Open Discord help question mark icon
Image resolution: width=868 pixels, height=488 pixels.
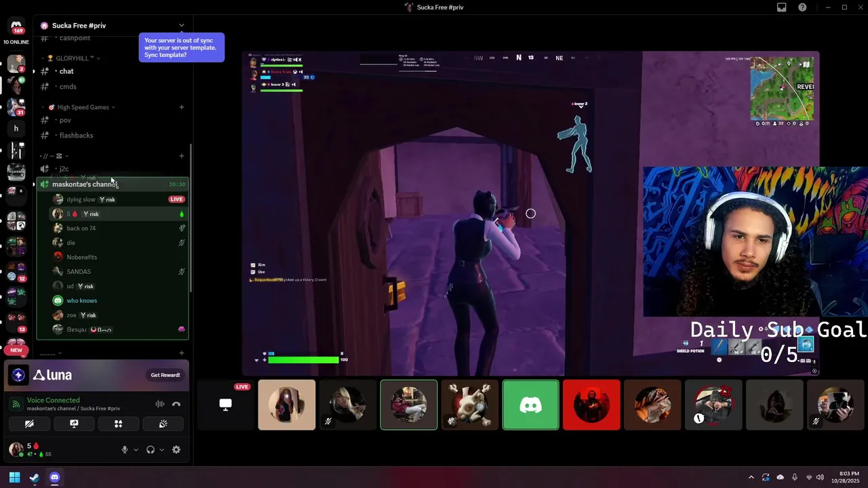pos(803,7)
